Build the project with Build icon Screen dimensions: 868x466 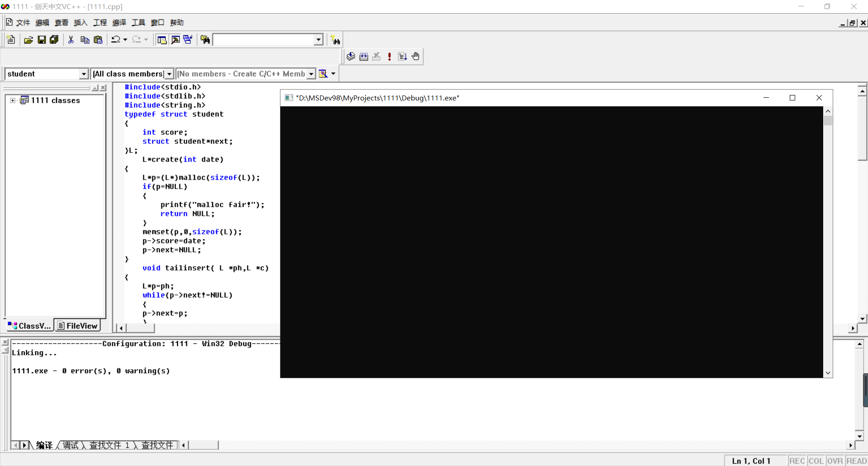[364, 57]
